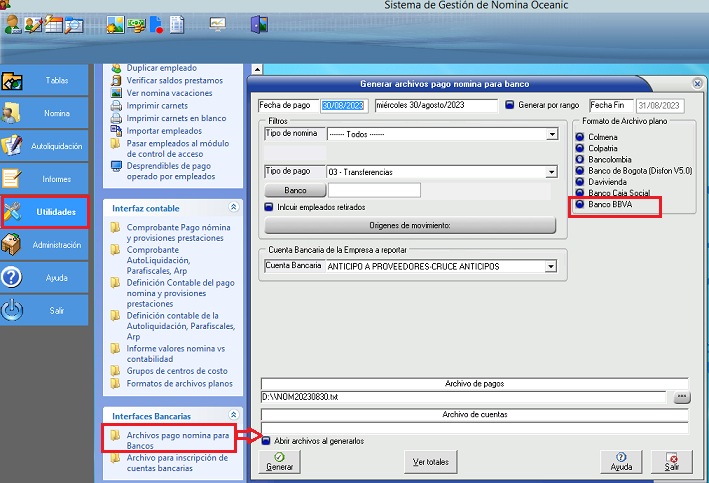
Task: Open the Autoliquidación sidebar module
Action: pyautogui.click(x=44, y=146)
